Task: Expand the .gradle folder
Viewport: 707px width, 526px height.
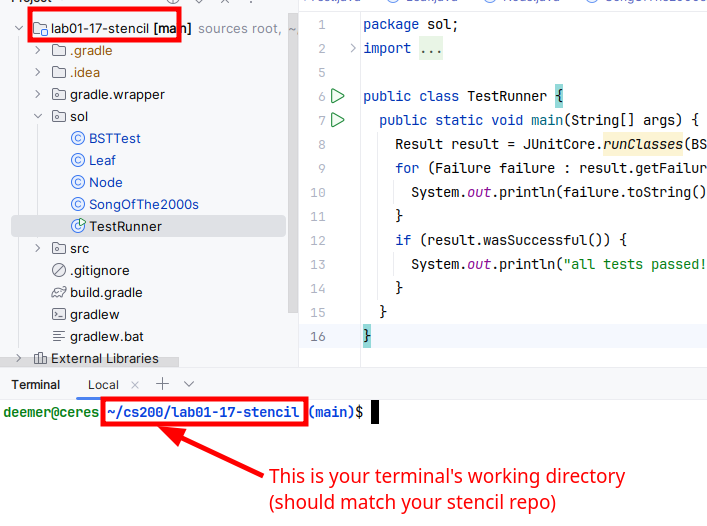Action: pos(38,50)
